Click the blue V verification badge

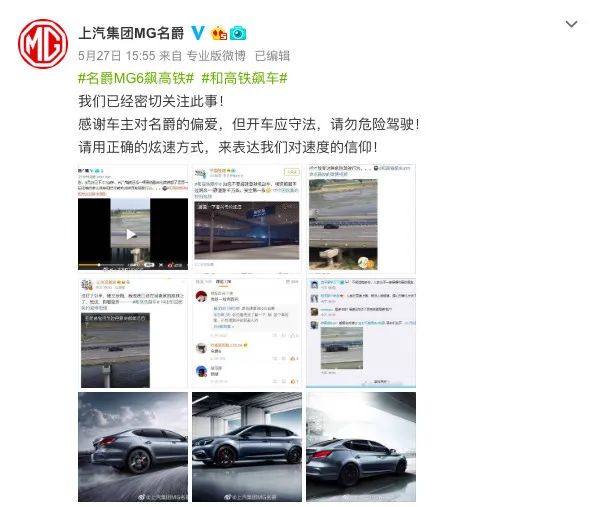point(198,33)
